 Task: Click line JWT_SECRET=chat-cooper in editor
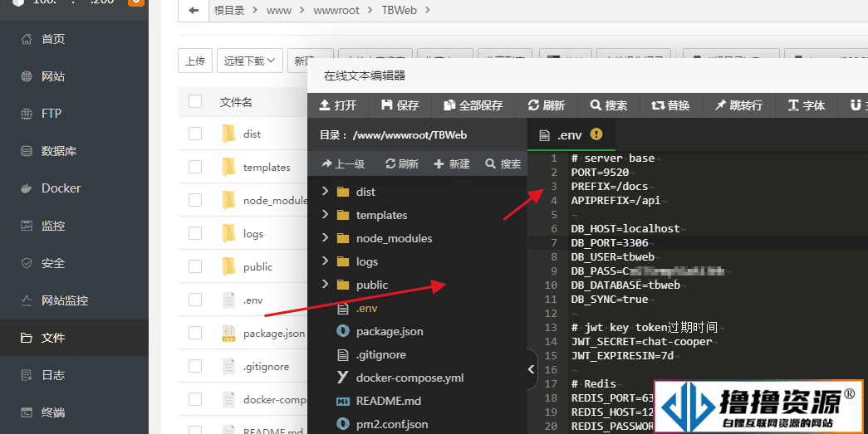coord(641,342)
